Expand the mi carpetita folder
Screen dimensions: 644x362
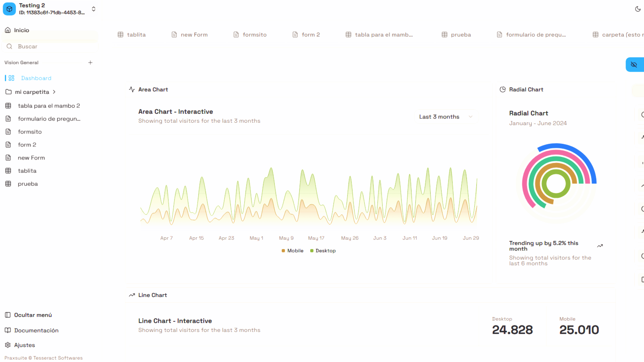point(55,92)
